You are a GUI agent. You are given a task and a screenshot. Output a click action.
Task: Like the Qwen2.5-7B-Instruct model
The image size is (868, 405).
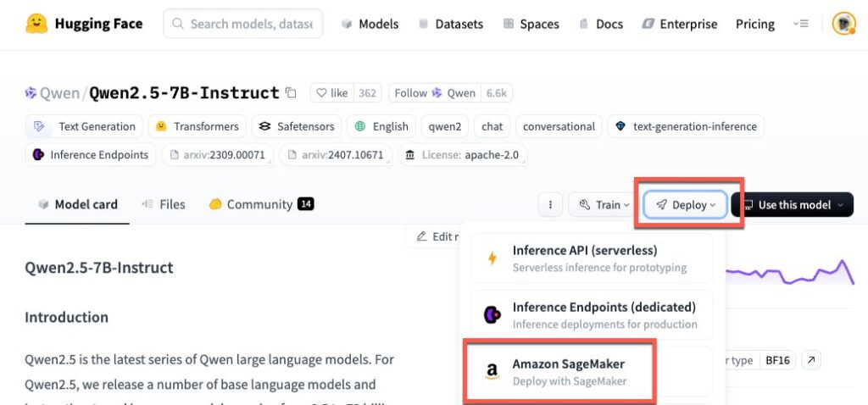click(x=332, y=93)
